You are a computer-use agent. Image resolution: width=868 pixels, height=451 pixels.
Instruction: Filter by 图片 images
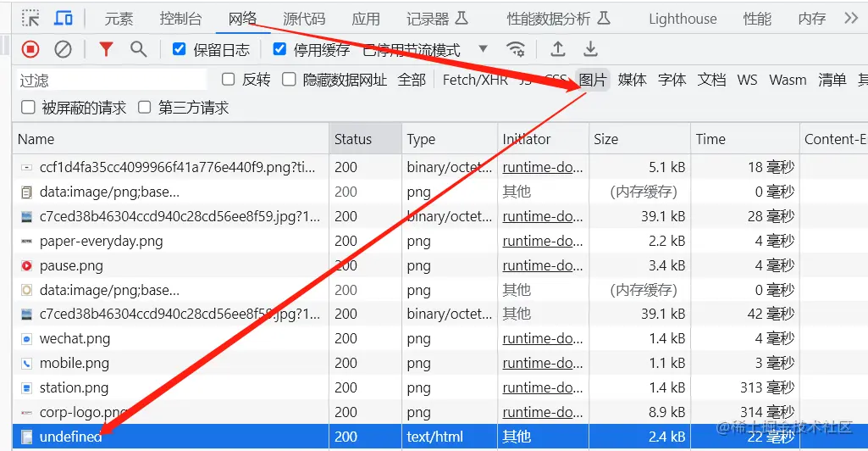point(592,80)
